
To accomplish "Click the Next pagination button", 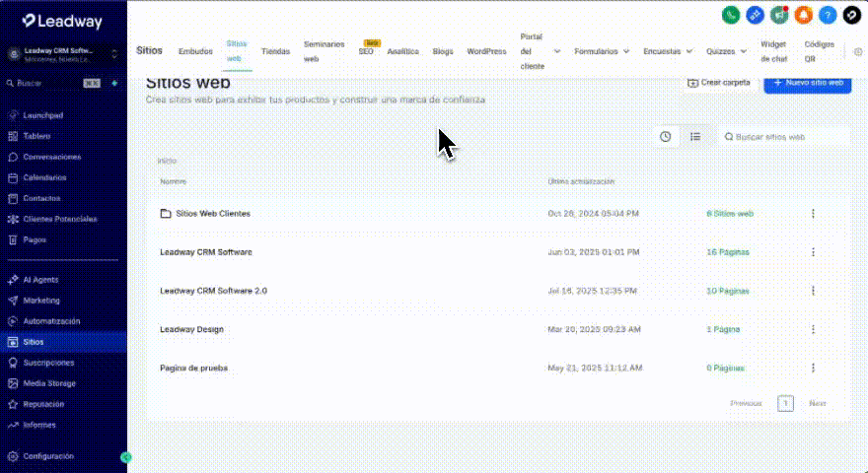I will [817, 403].
